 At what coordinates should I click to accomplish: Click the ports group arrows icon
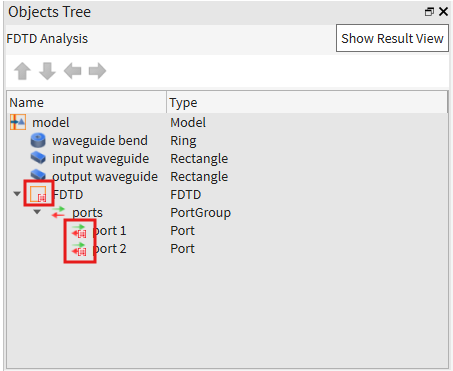58,212
